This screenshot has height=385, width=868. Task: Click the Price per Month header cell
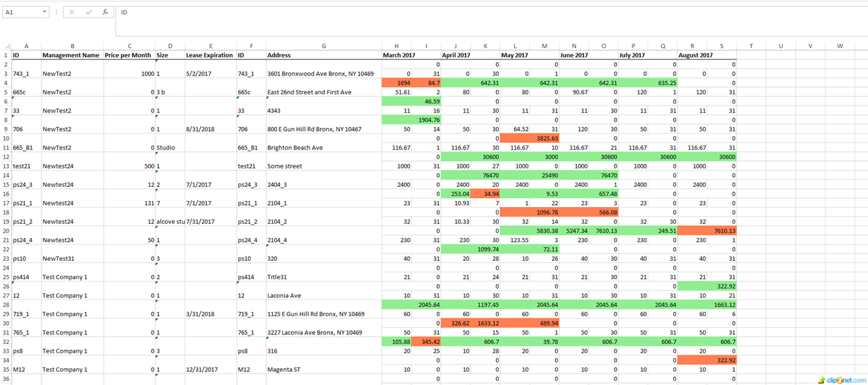coord(129,55)
